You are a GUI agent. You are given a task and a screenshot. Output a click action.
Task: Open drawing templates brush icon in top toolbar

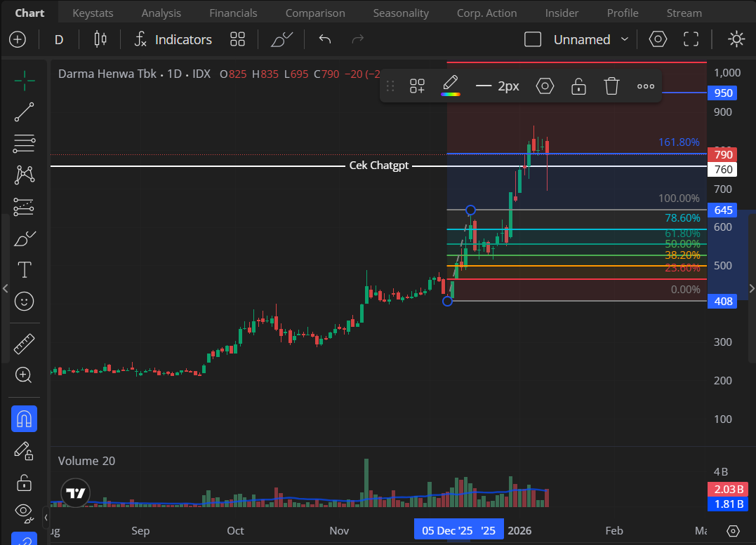pos(281,39)
